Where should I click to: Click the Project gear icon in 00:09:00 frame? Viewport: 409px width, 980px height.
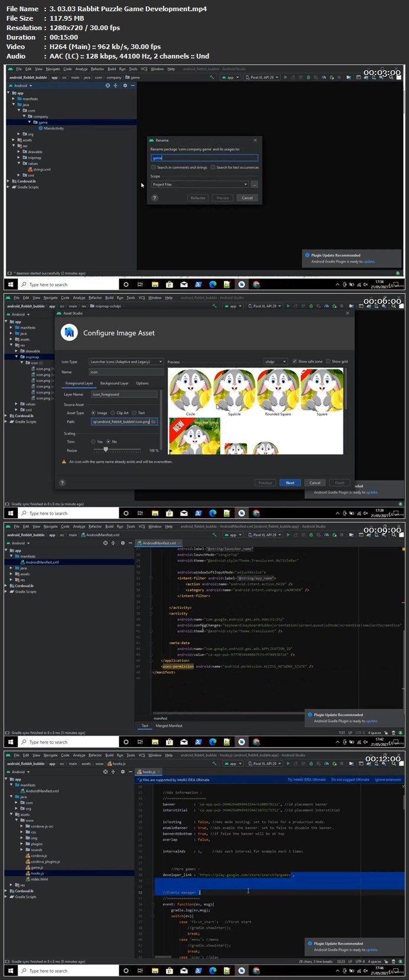tap(123, 543)
